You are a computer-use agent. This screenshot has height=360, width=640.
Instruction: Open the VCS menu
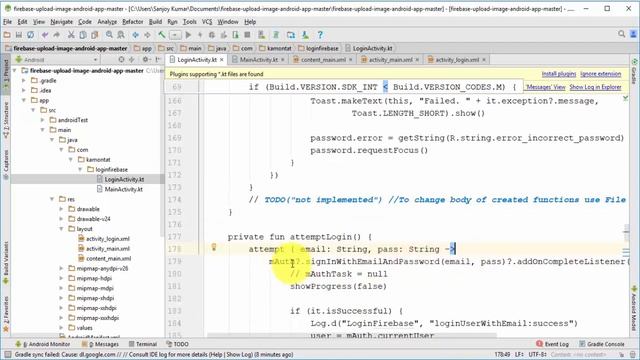click(207, 22)
